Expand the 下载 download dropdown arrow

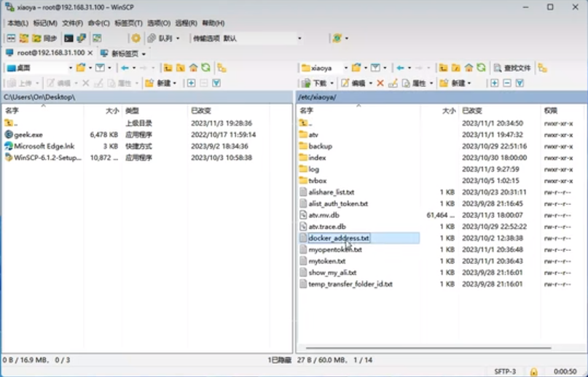coord(332,83)
